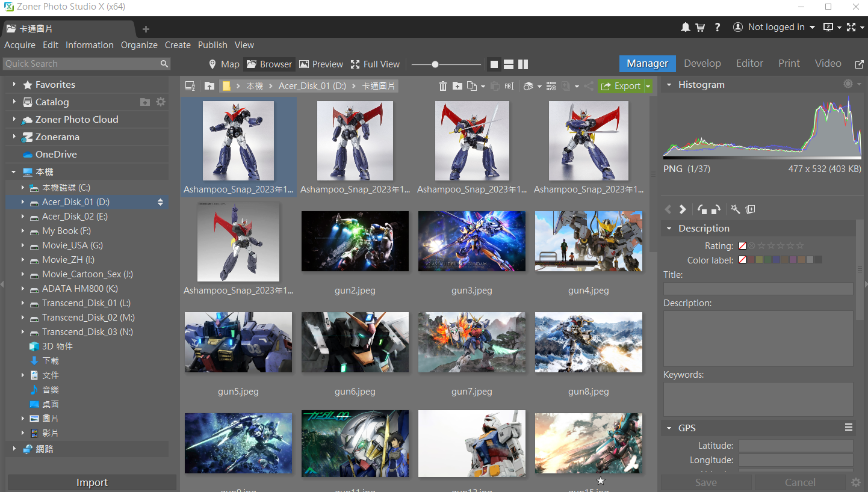The image size is (868, 492).
Task: Clear the color label with red slash box
Action: pos(742,260)
